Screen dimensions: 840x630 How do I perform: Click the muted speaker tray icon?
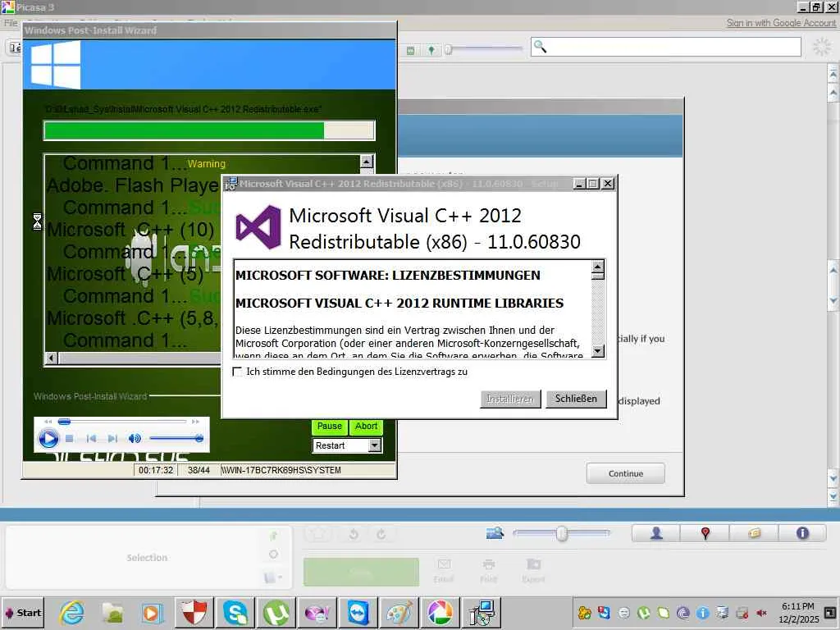coord(761,613)
